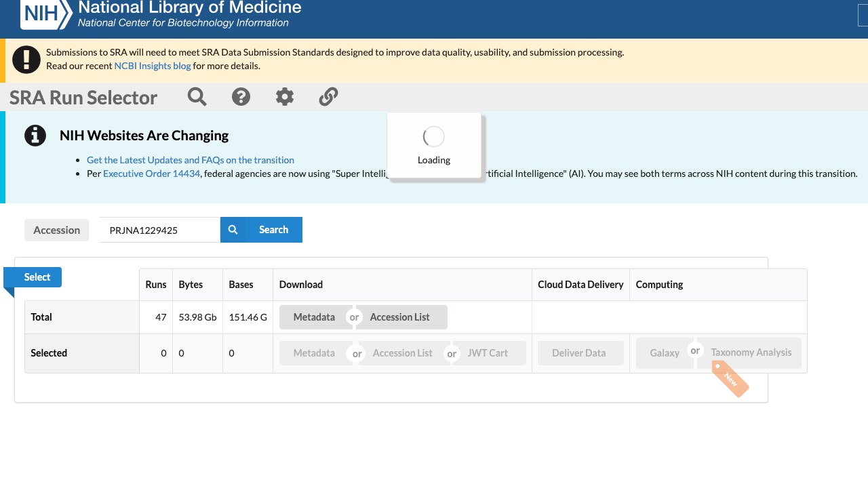This screenshot has width=868, height=488.
Task: Click the Selected Metadata button
Action: [314, 353]
